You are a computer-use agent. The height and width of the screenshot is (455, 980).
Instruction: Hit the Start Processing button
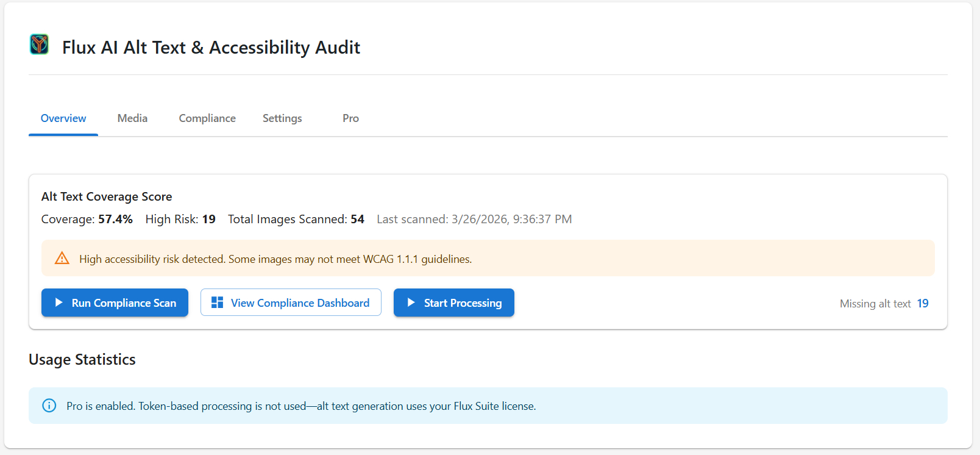[x=454, y=303]
